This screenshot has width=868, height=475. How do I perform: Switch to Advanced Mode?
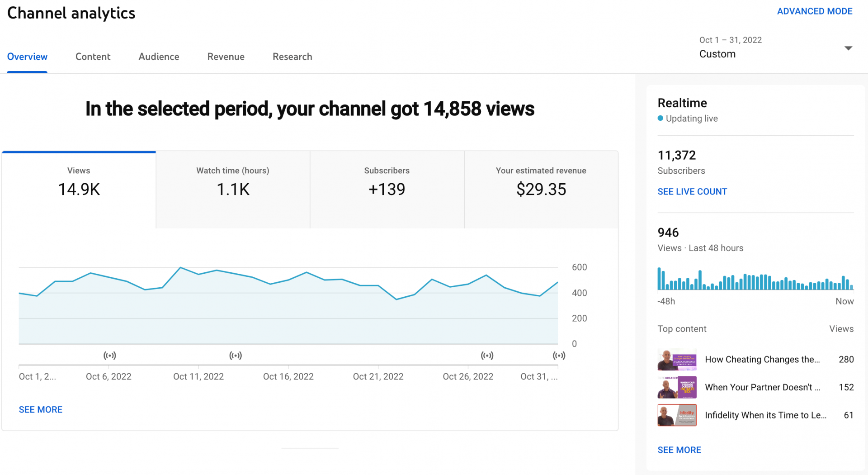coord(814,11)
